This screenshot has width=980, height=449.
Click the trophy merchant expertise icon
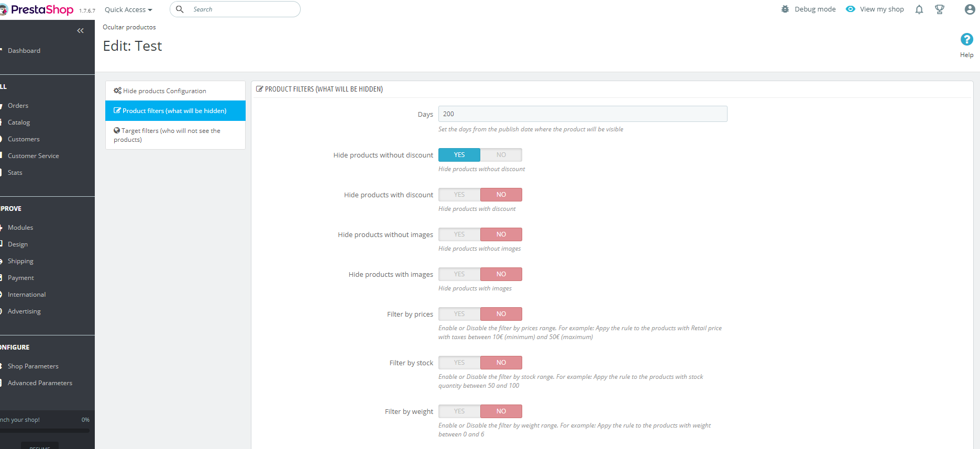coord(940,9)
